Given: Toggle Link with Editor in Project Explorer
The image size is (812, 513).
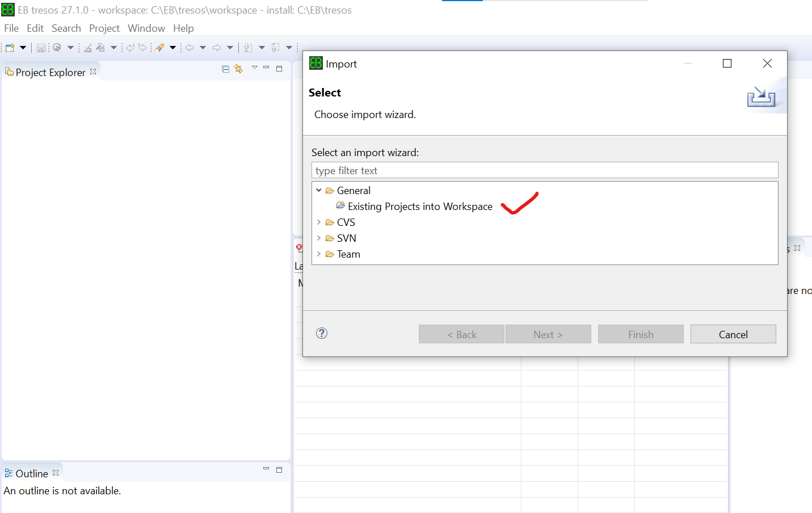Looking at the screenshot, I should tap(238, 68).
